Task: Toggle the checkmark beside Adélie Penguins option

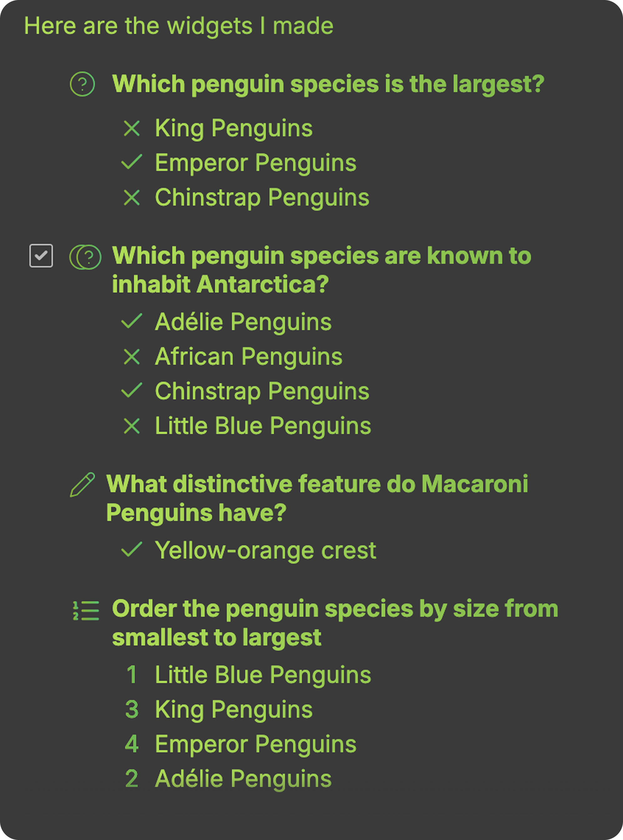Action: pyautogui.click(x=132, y=321)
